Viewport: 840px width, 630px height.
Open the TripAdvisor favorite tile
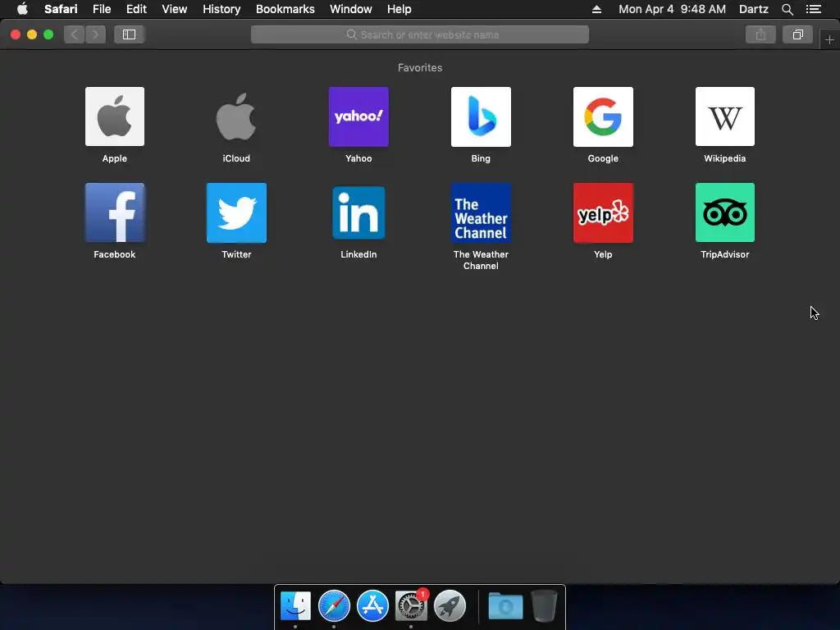tap(725, 212)
